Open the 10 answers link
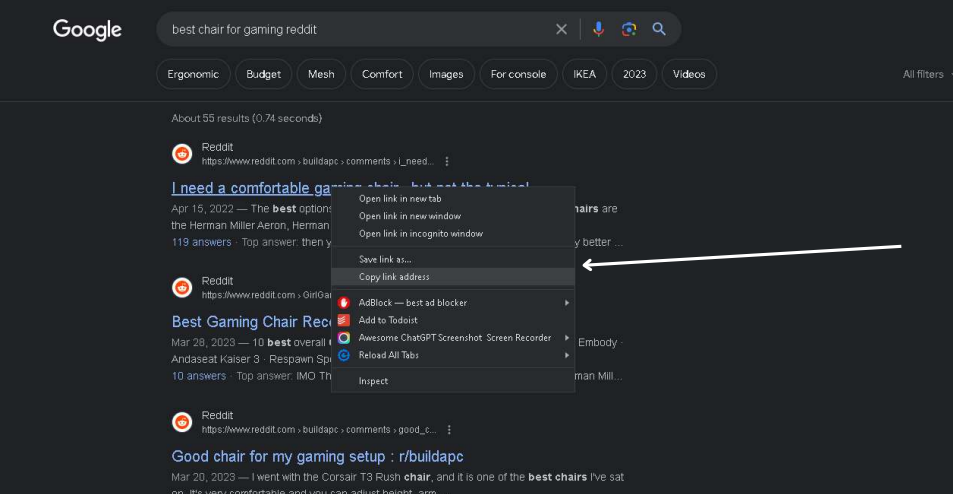Image resolution: width=953 pixels, height=494 pixels. tap(199, 376)
